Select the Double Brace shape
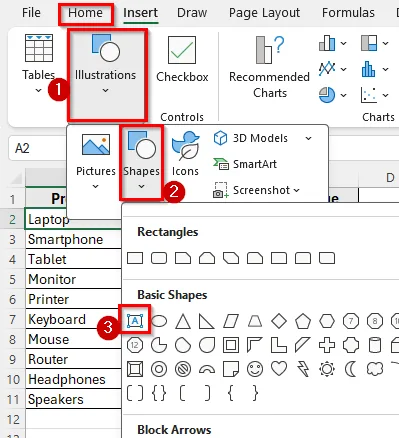Image resolution: width=399 pixels, height=438 pixels. 159,393
